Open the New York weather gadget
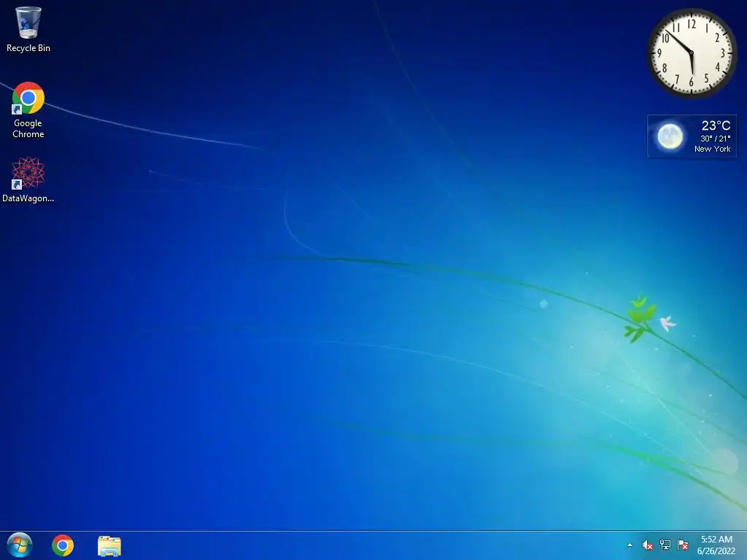747x560 pixels. 692,136
